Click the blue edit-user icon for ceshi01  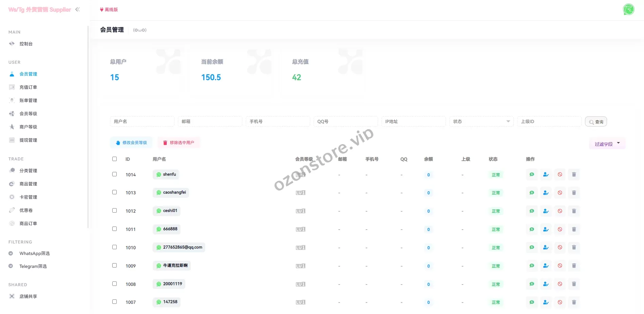point(546,211)
